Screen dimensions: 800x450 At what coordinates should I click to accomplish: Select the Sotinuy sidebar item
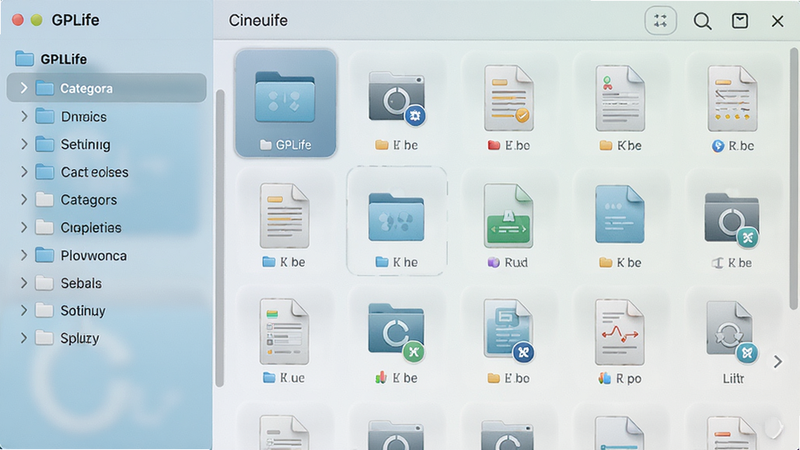pyautogui.click(x=107, y=310)
